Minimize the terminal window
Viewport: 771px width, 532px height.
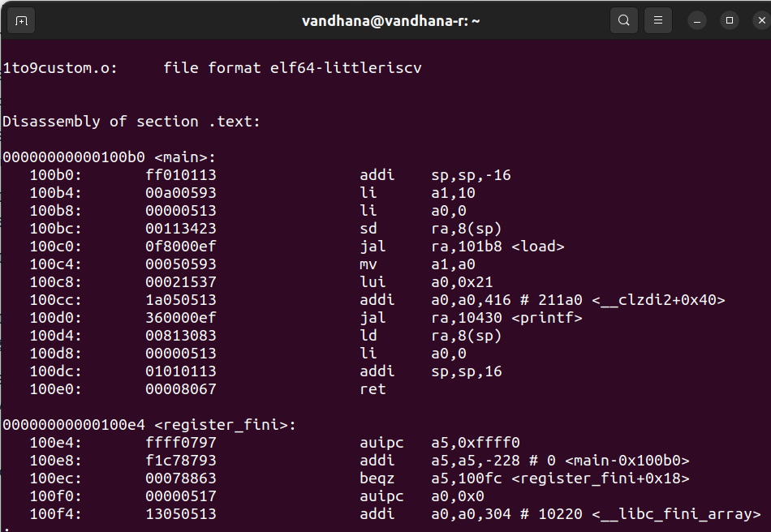coord(696,20)
